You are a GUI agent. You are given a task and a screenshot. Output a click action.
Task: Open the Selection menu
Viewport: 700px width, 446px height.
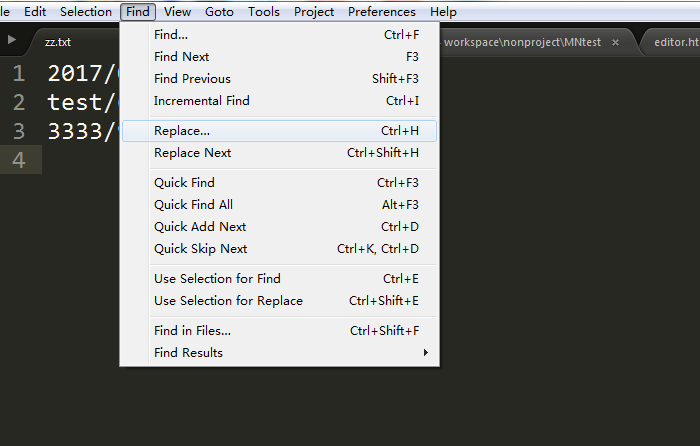point(86,12)
